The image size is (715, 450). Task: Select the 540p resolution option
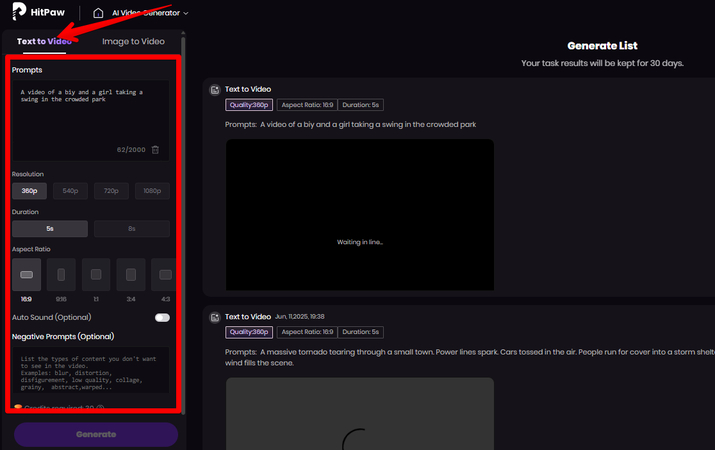(x=71, y=190)
